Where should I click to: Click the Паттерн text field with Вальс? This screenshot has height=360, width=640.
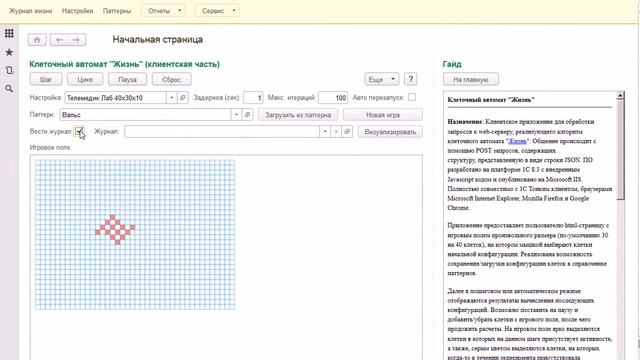146,115
